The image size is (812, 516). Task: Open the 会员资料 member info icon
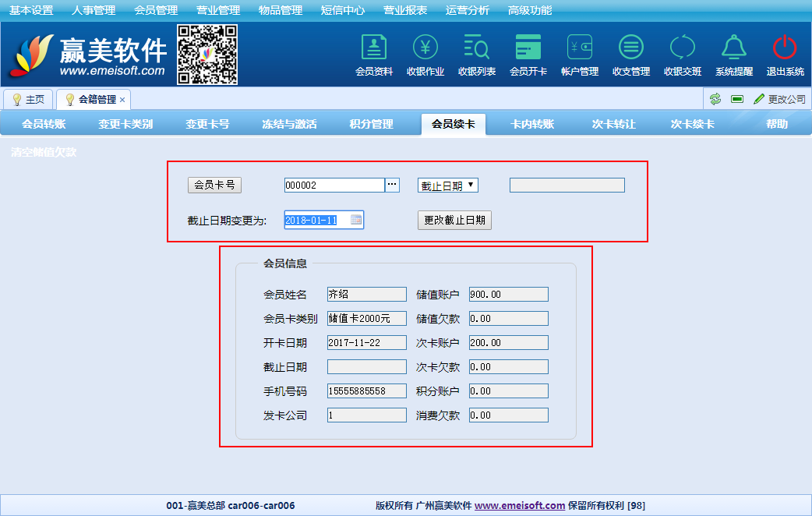point(374,48)
